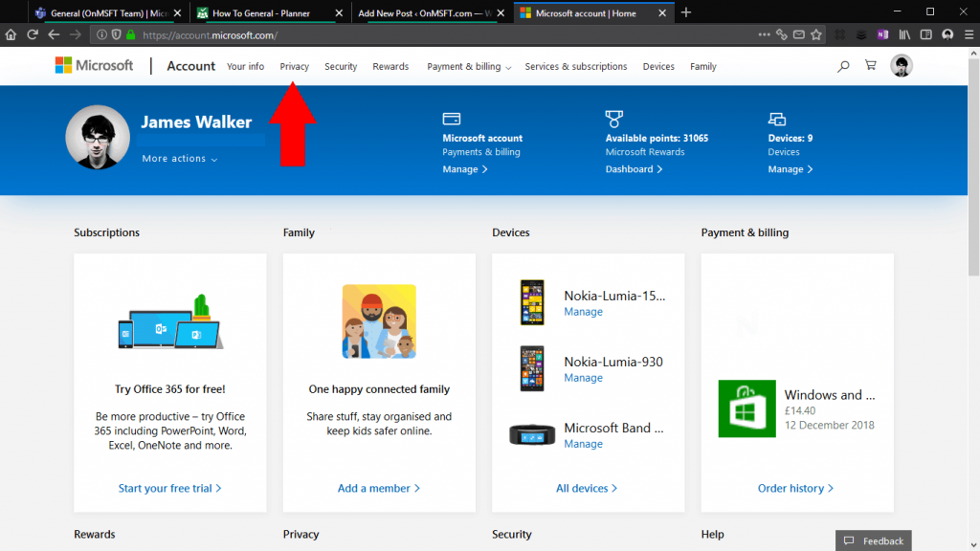Open Services & subscriptions

tap(575, 66)
